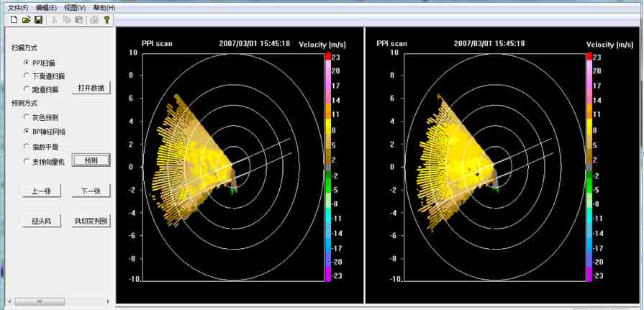Select the 灰色预测 radio option
Screen dimensions: 644x310
[x=27, y=117]
